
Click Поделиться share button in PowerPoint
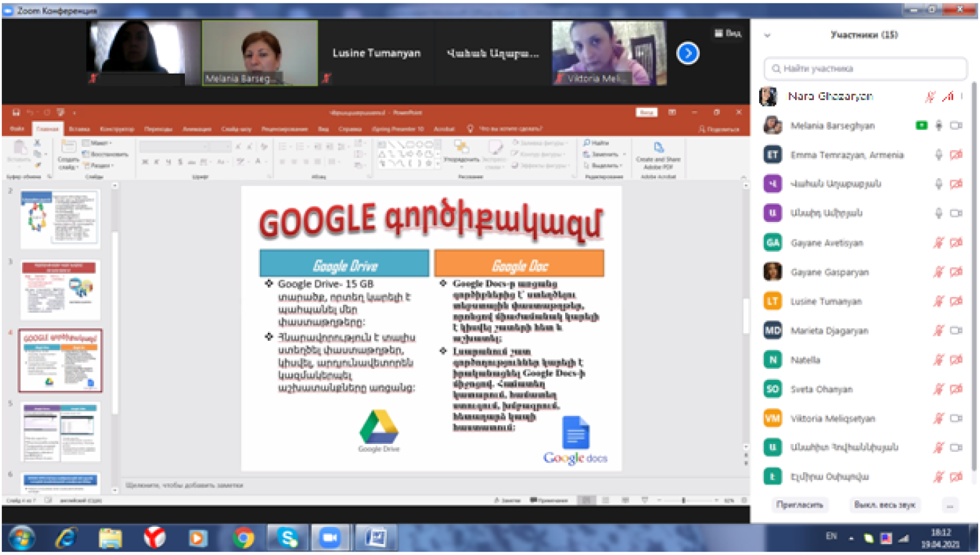click(x=719, y=129)
